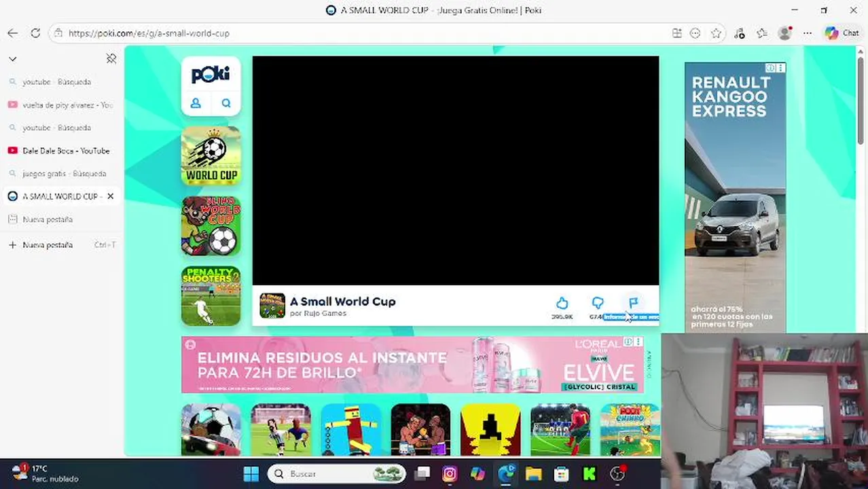Image resolution: width=868 pixels, height=489 pixels.
Task: Open the media control music icon
Action: [740, 33]
